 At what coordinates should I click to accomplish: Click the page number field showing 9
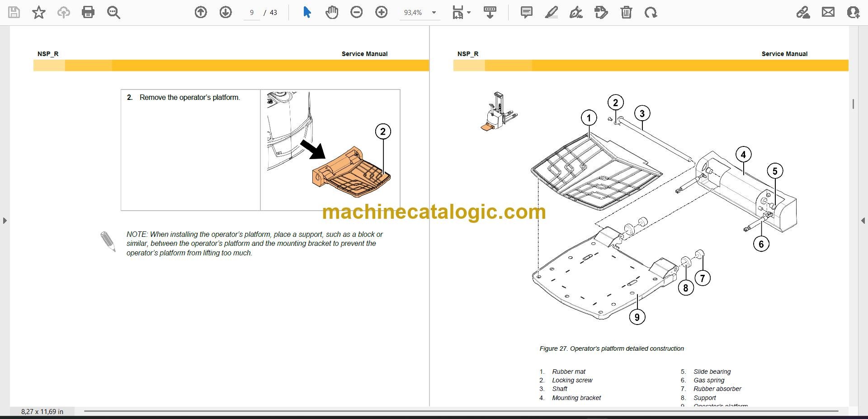(x=252, y=13)
